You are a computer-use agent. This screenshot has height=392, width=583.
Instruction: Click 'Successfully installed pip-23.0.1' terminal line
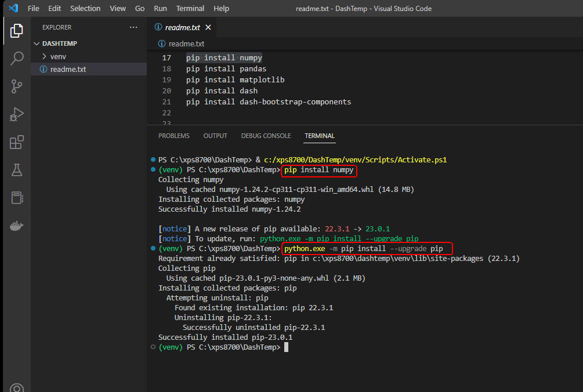coord(225,337)
